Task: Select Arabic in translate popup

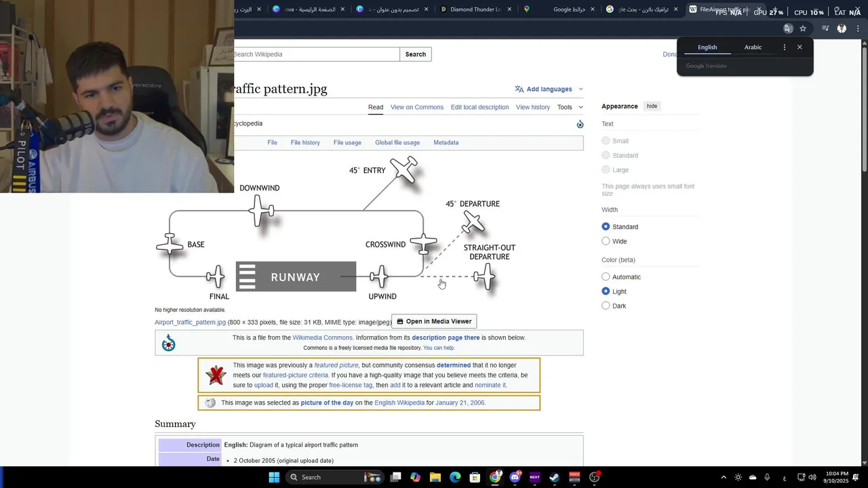Action: point(753,47)
